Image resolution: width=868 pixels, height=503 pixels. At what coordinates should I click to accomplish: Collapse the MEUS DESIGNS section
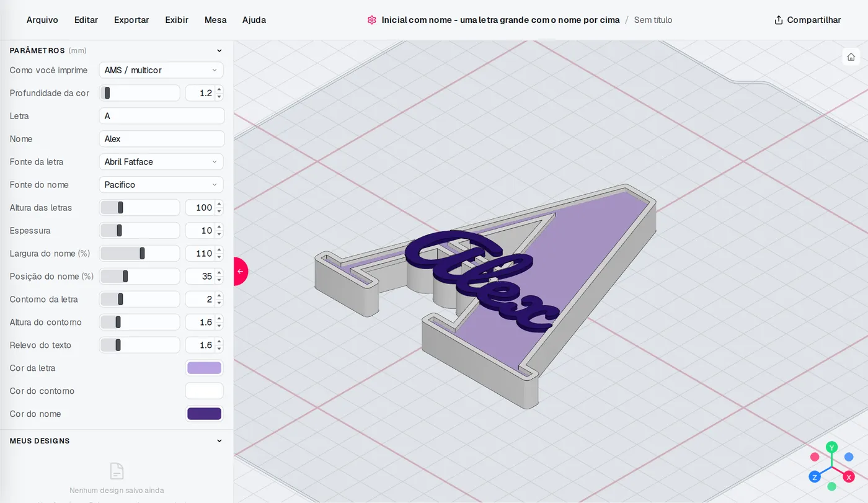pyautogui.click(x=219, y=441)
